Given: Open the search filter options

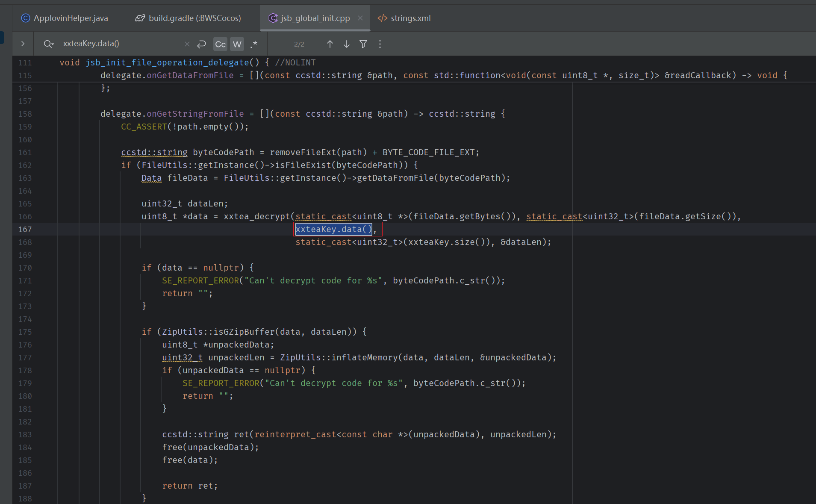Looking at the screenshot, I should tap(363, 44).
